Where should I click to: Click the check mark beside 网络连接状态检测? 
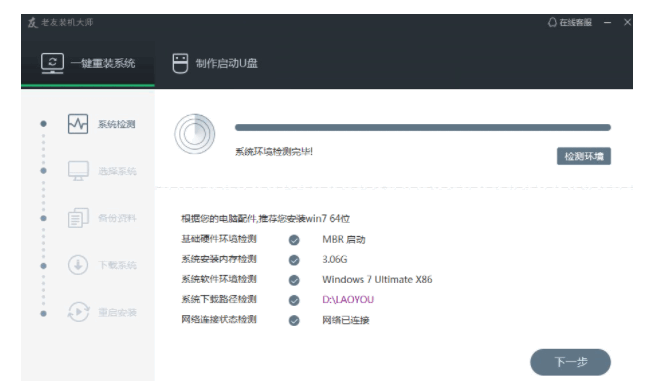pos(294,320)
